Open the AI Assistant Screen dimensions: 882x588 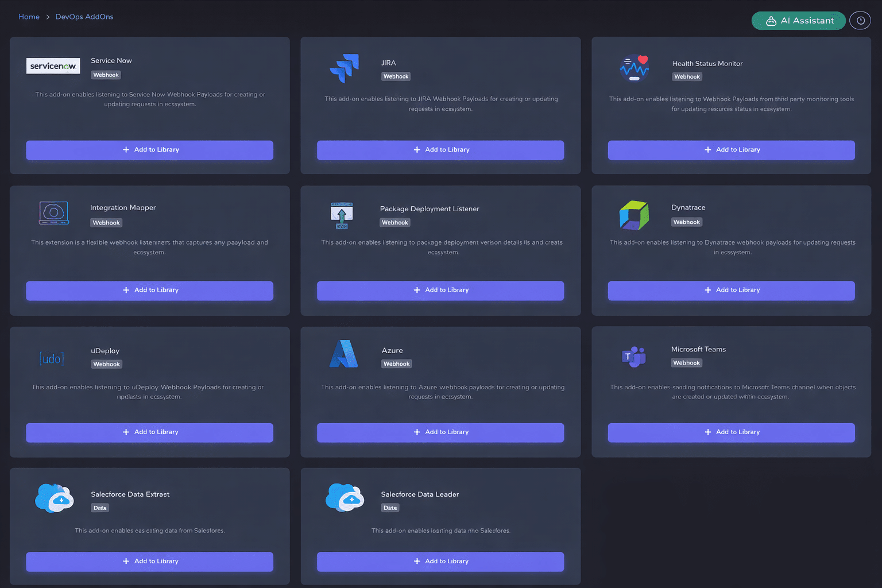pos(798,21)
